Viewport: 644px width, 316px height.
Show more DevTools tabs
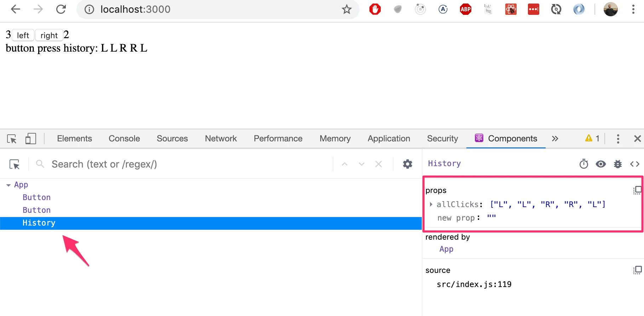coord(555,139)
